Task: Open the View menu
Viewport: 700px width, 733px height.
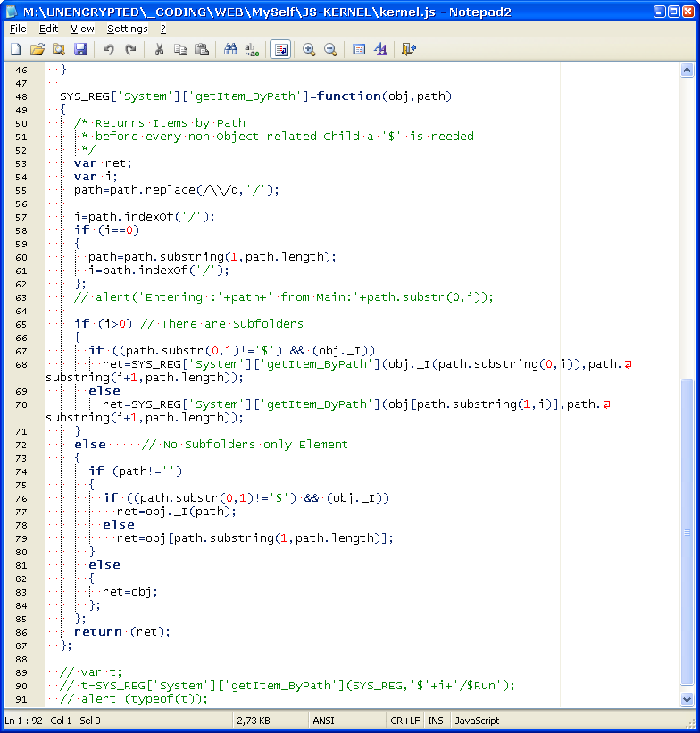Action: click(82, 29)
